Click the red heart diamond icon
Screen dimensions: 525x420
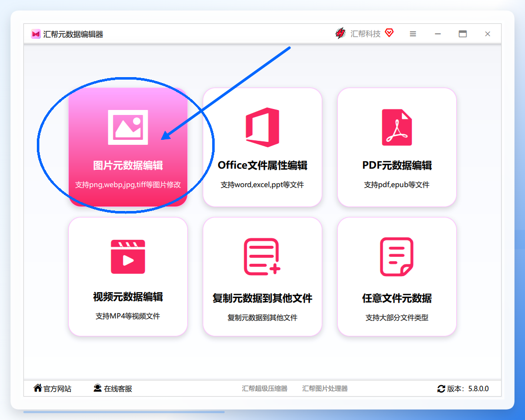[x=389, y=33]
